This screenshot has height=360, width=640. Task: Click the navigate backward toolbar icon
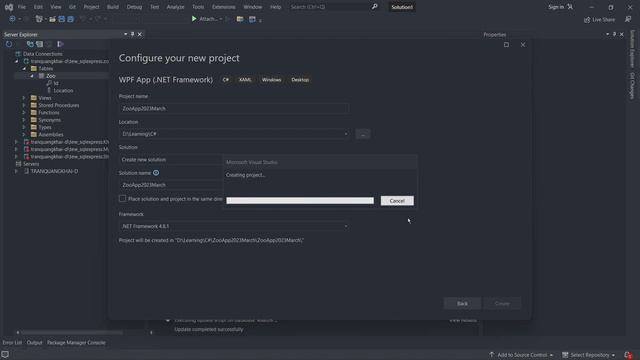(12, 19)
